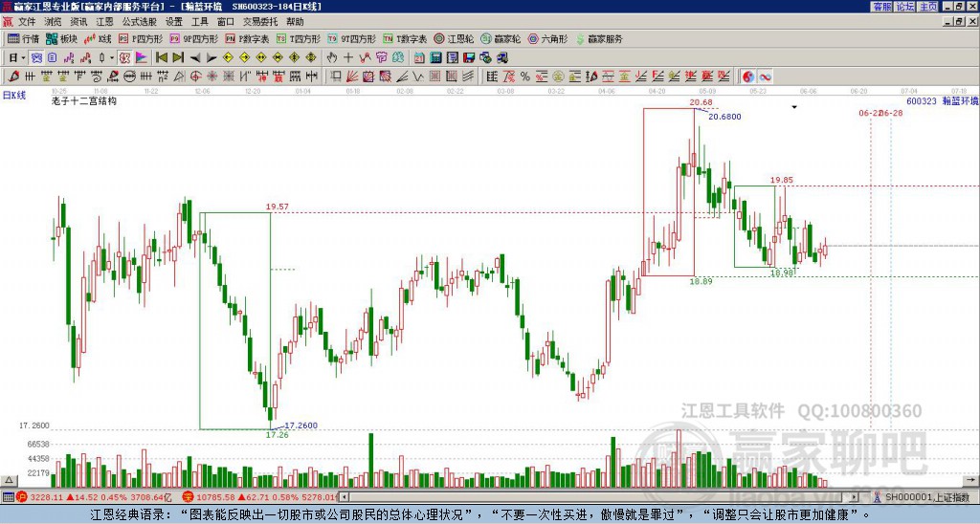Toggle the infinity symbol icon
Viewport: 980px width, 524px height.
coord(765,76)
